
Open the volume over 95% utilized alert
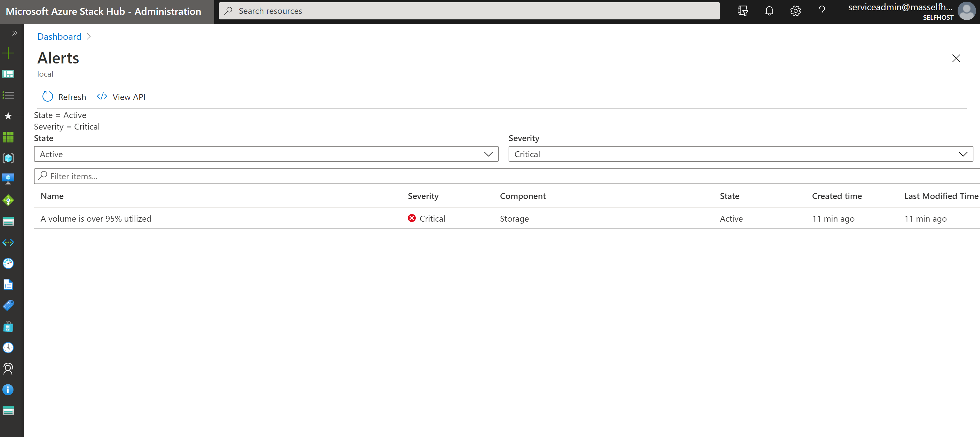(96, 218)
